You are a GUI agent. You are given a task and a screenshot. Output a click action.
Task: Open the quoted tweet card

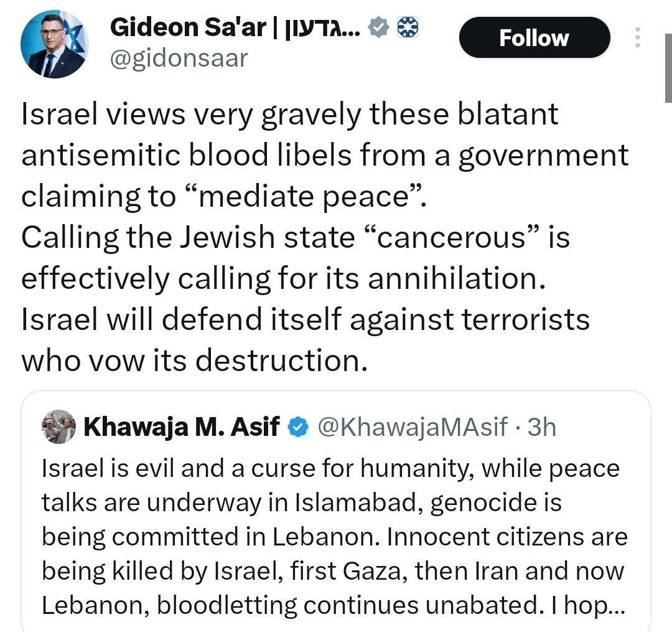pos(336,511)
